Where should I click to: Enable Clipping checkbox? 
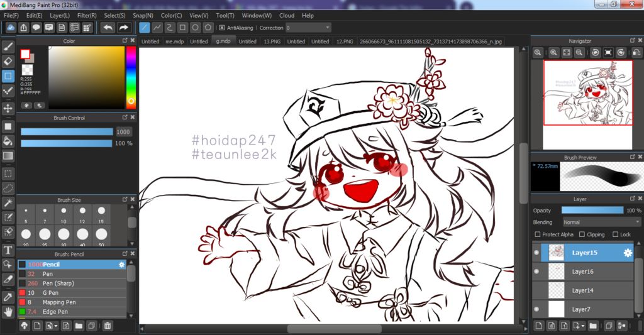coord(582,234)
